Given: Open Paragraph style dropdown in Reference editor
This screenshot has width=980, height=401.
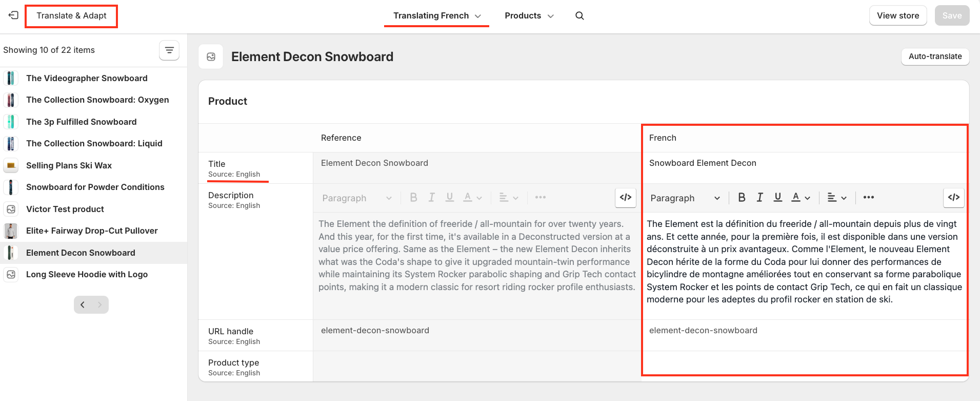Looking at the screenshot, I should [x=357, y=198].
